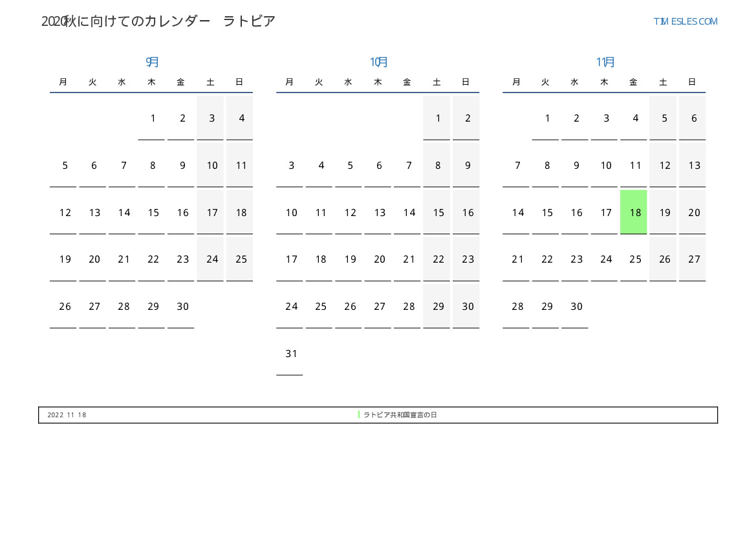
Task: Select October 28
Action: (407, 307)
